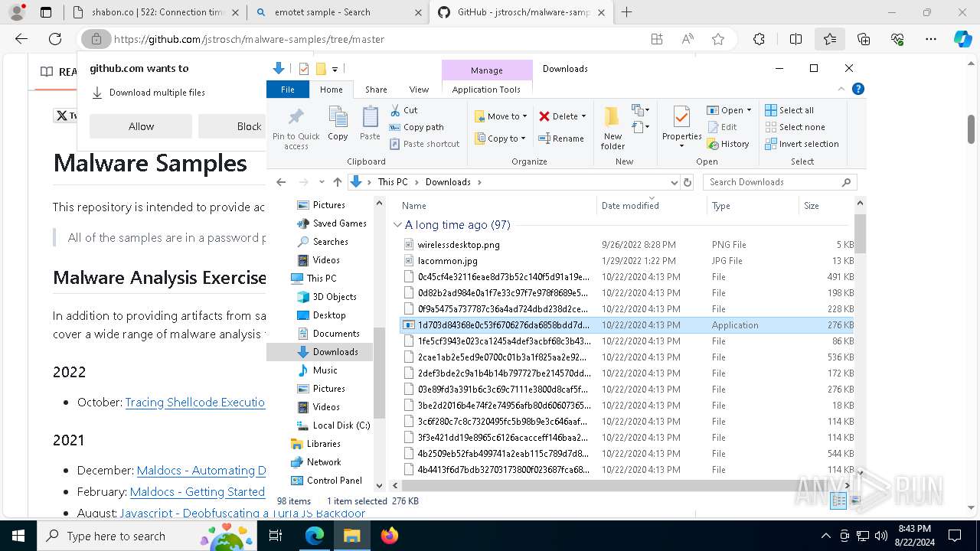Image resolution: width=980 pixels, height=551 pixels.
Task: Select the 1d703d84368e0c53 Application file
Action: [627, 325]
